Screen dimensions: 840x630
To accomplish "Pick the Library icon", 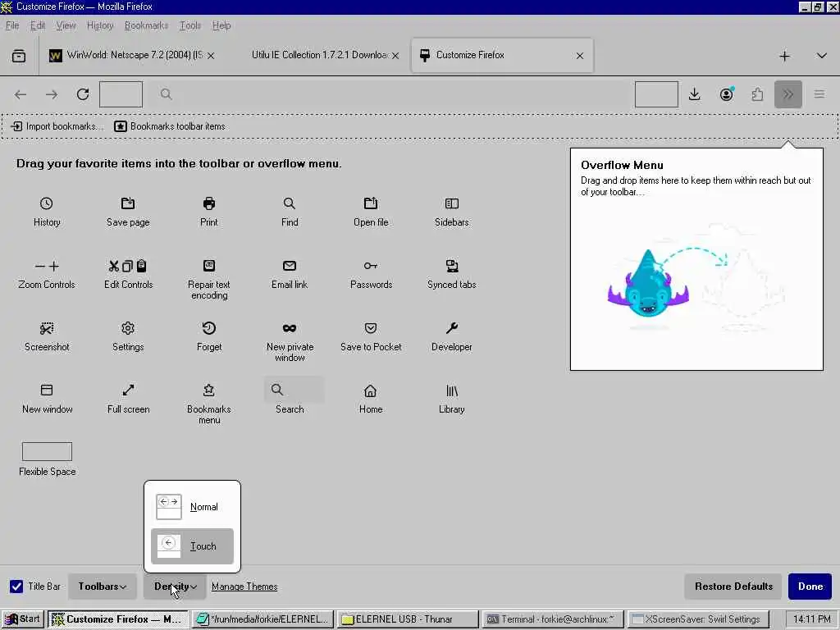I will click(452, 390).
